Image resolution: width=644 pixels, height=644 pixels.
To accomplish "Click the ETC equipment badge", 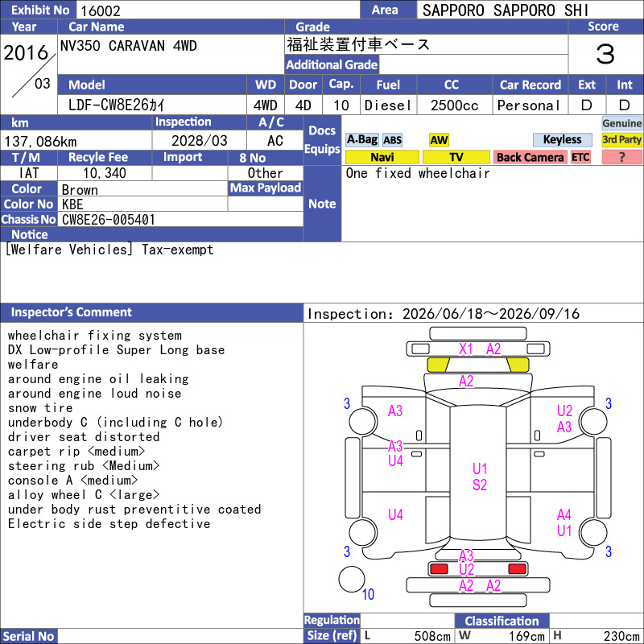I will [580, 157].
